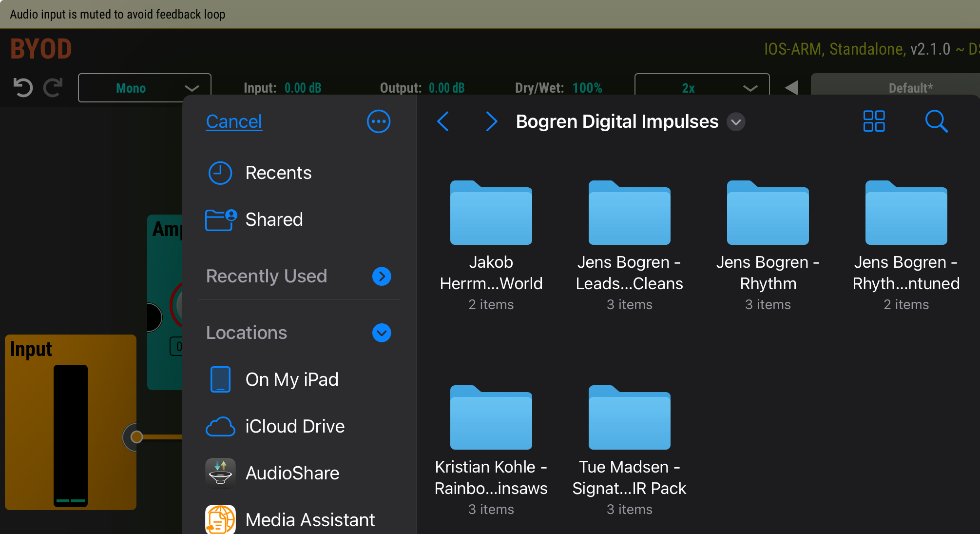Go forward to the next folder
This screenshot has height=534, width=980.
click(491, 121)
